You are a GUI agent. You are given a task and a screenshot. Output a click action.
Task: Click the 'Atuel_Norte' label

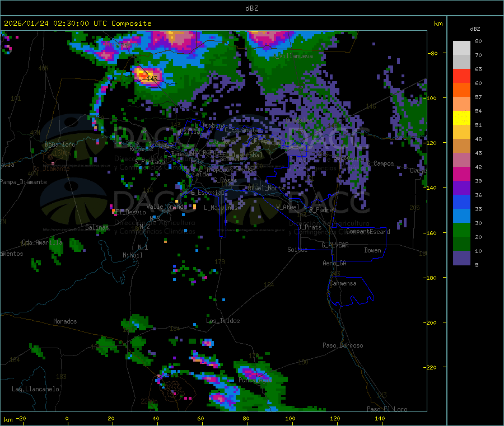(x=266, y=188)
